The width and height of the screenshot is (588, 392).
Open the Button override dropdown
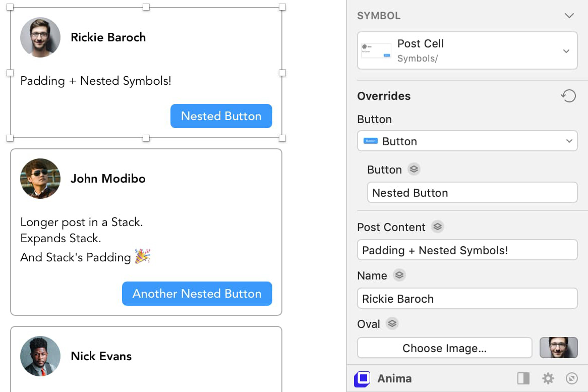[467, 141]
